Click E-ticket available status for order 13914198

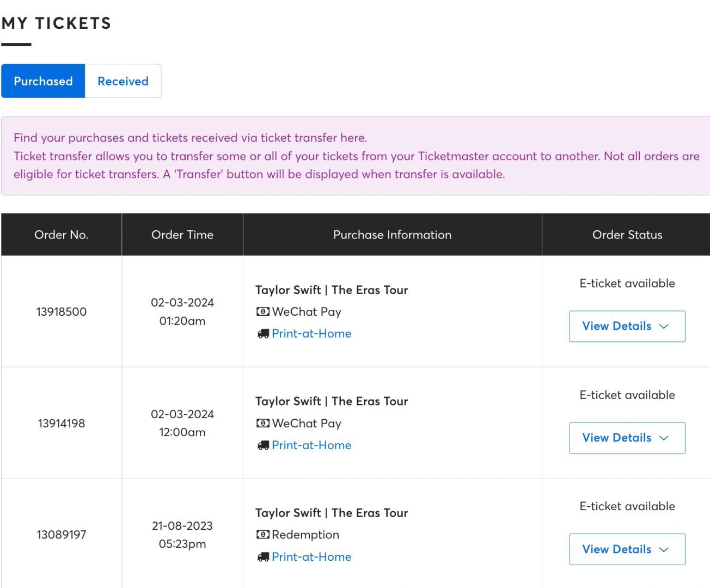click(x=627, y=395)
